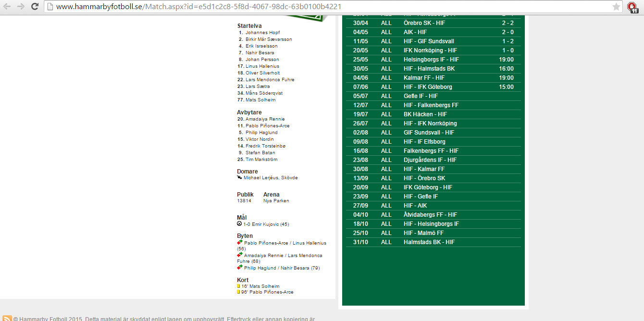The image size is (644, 321).
Task: Open player Nahir Besara in Startelva
Action: 260,53
